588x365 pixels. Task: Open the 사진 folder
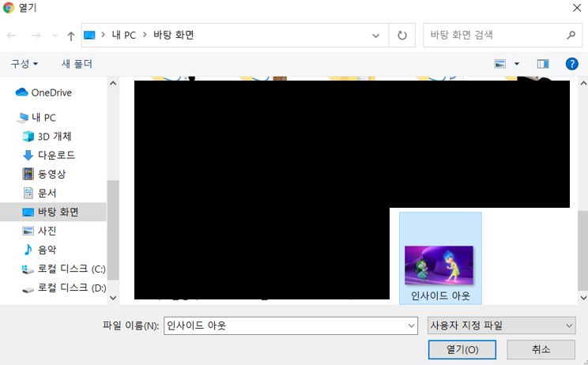47,231
